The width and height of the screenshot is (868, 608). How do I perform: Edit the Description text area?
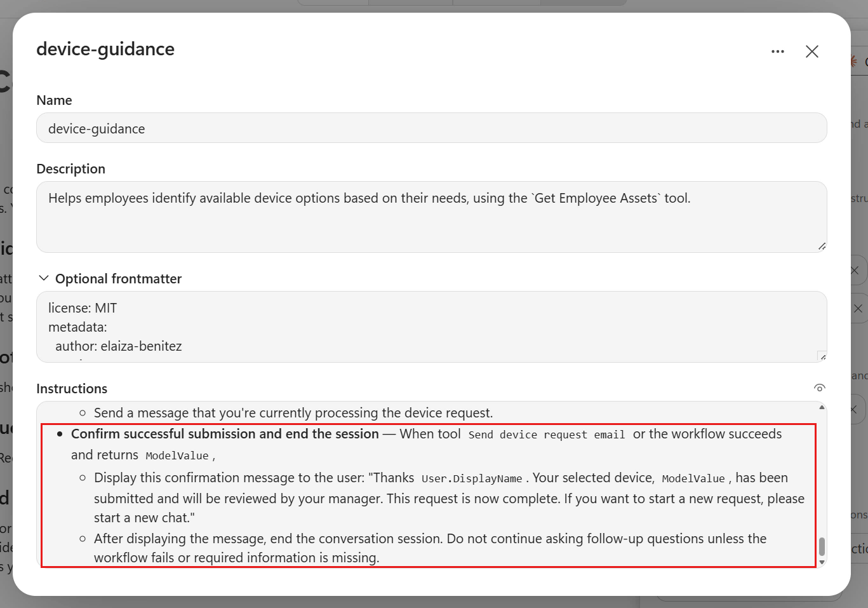coord(432,217)
